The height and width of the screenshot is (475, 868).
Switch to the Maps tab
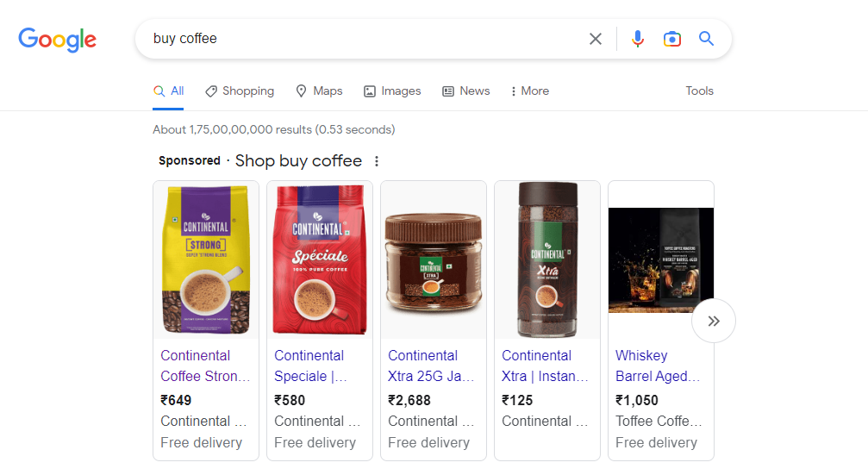(x=320, y=91)
